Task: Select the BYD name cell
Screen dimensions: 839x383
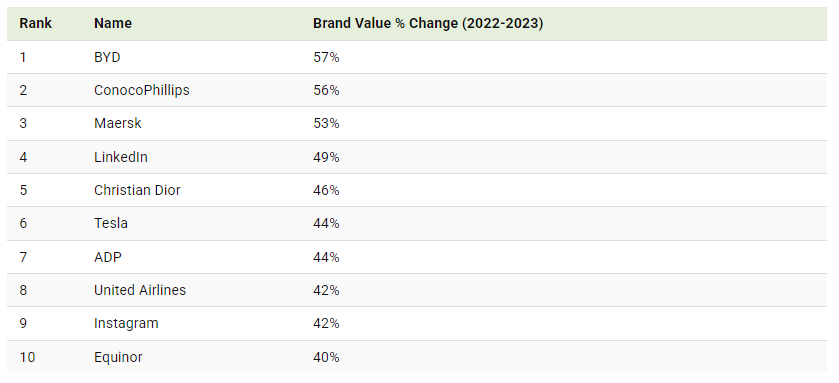Action: pyautogui.click(x=107, y=57)
